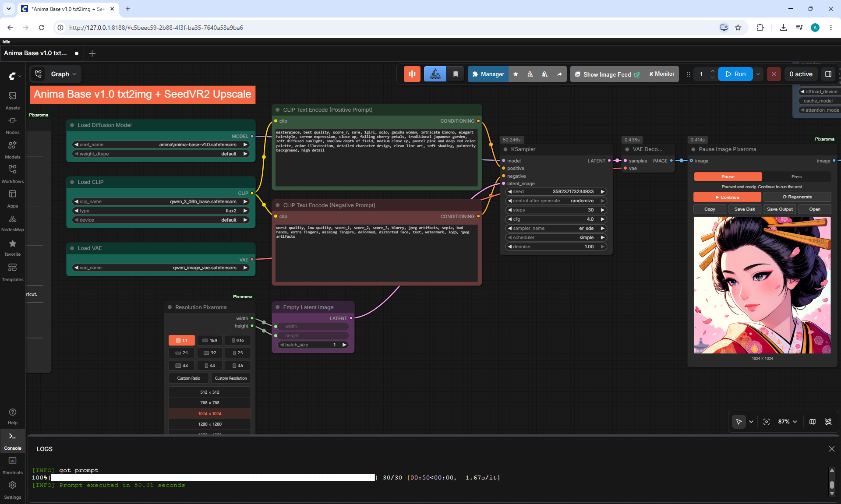Open the Models sidebar panel
Viewport: 841px width, 504px height.
click(12, 149)
